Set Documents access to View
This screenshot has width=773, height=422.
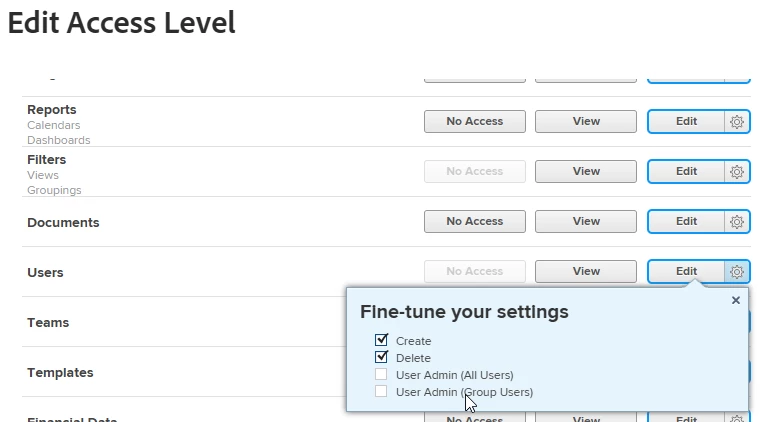pyautogui.click(x=586, y=222)
